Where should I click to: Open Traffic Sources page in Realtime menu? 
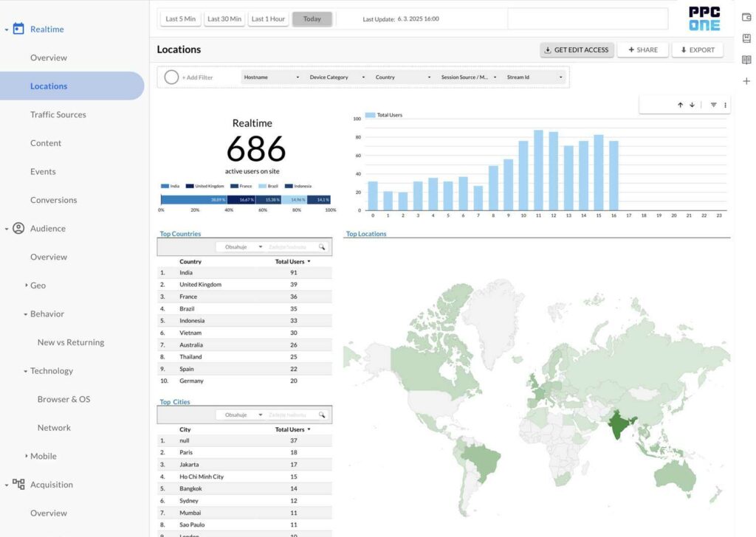58,114
